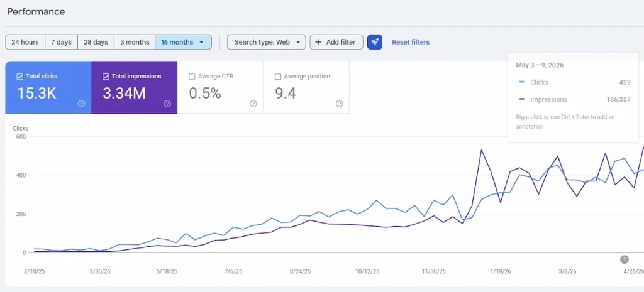644x292 pixels.
Task: Click the 9.4 average position value
Action: pyautogui.click(x=286, y=94)
